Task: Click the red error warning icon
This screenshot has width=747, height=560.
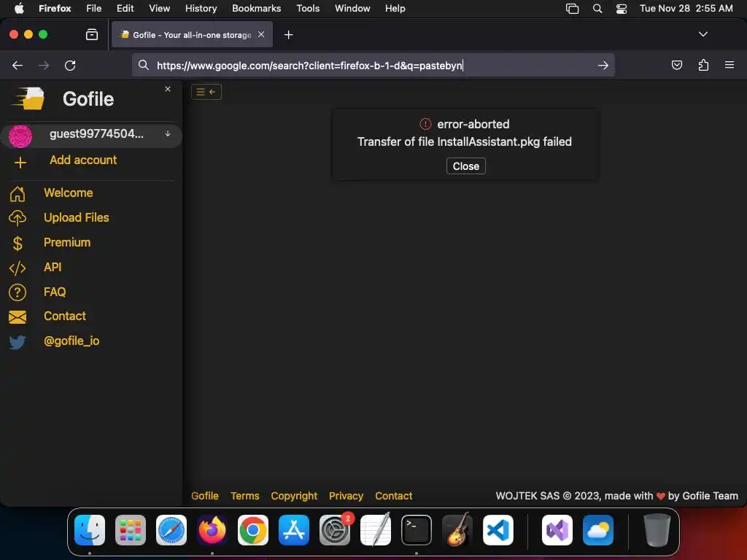Action: pos(425,124)
